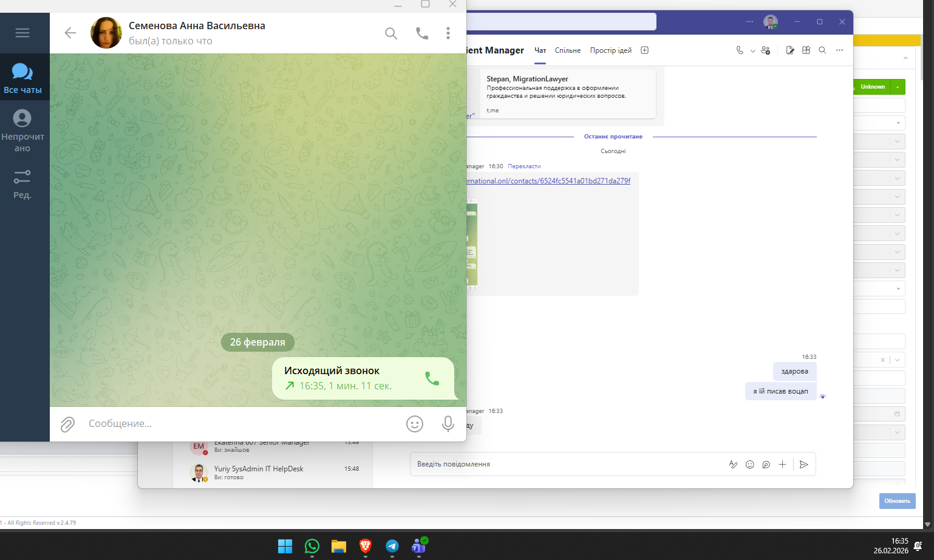The width and height of the screenshot is (934, 560).
Task: Open Brave browser from the taskbar
Action: click(x=365, y=546)
